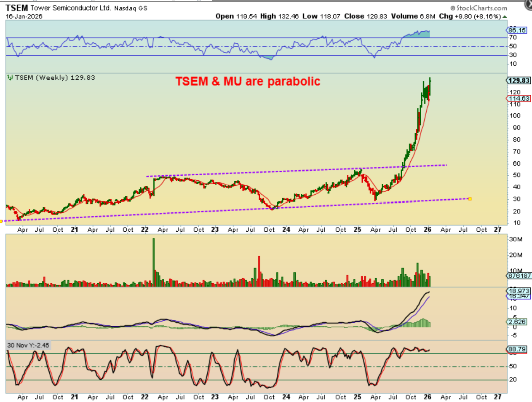Image resolution: width=532 pixels, height=402 pixels.
Task: Click the red 114.63 moving average label
Action: point(519,98)
